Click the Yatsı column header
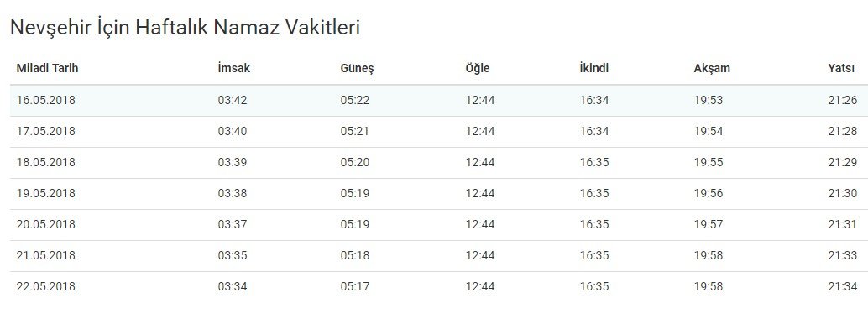The image size is (868, 314). click(843, 69)
